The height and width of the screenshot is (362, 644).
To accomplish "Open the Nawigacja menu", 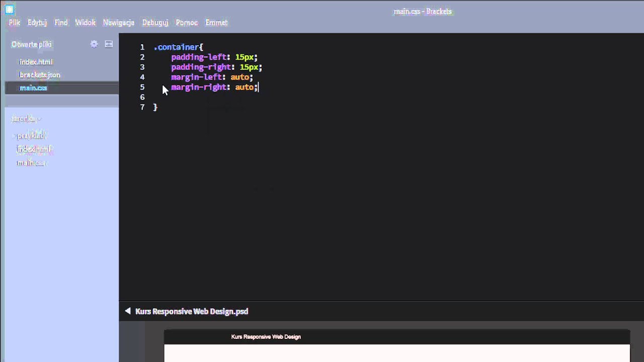I will (119, 23).
